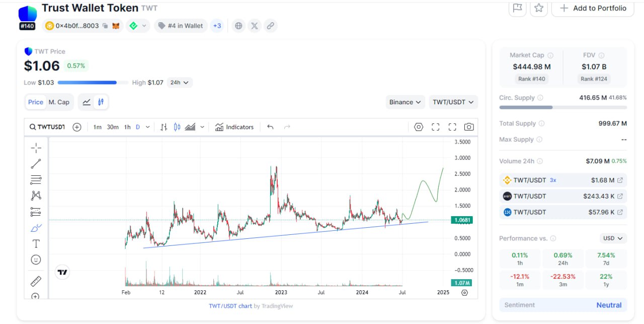Click the Sentiment Neutral bar
644x324 pixels.
pyautogui.click(x=563, y=305)
